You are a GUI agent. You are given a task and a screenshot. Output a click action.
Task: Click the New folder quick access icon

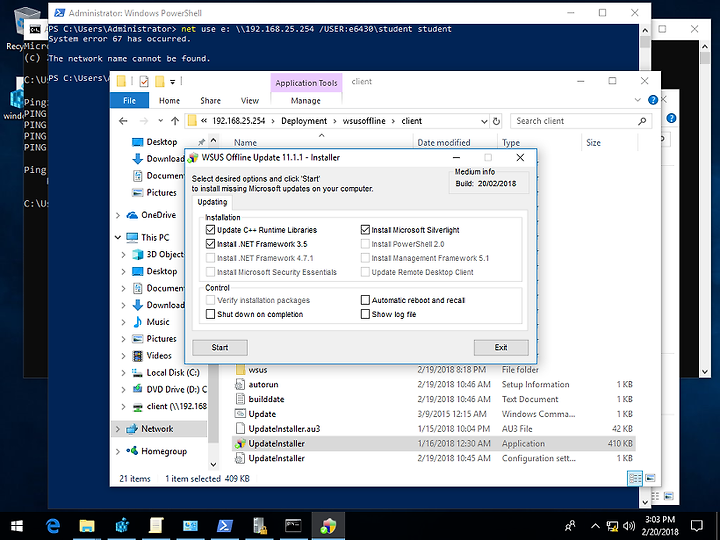pyautogui.click(x=159, y=82)
